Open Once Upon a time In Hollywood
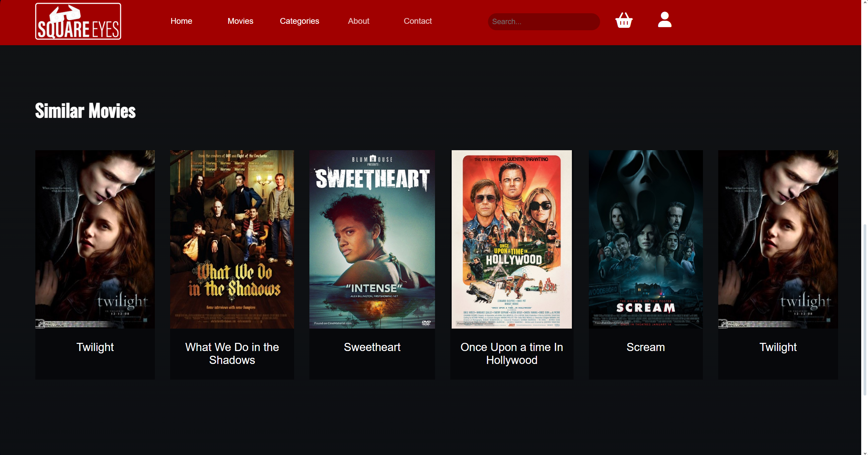The width and height of the screenshot is (868, 455). [511, 353]
